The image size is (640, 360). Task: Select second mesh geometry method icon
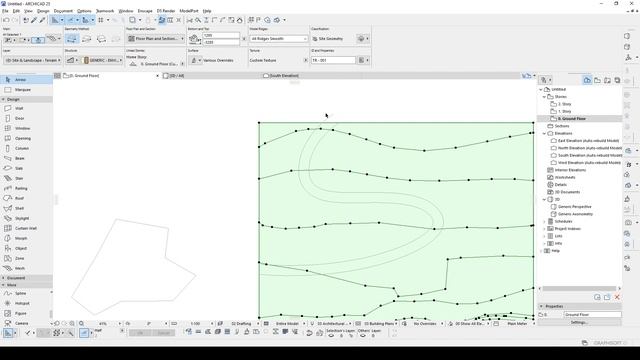[87, 39]
